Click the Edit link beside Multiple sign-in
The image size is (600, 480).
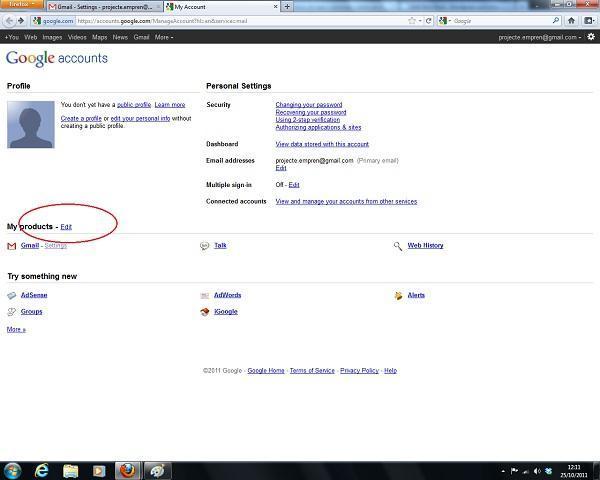[x=294, y=185]
